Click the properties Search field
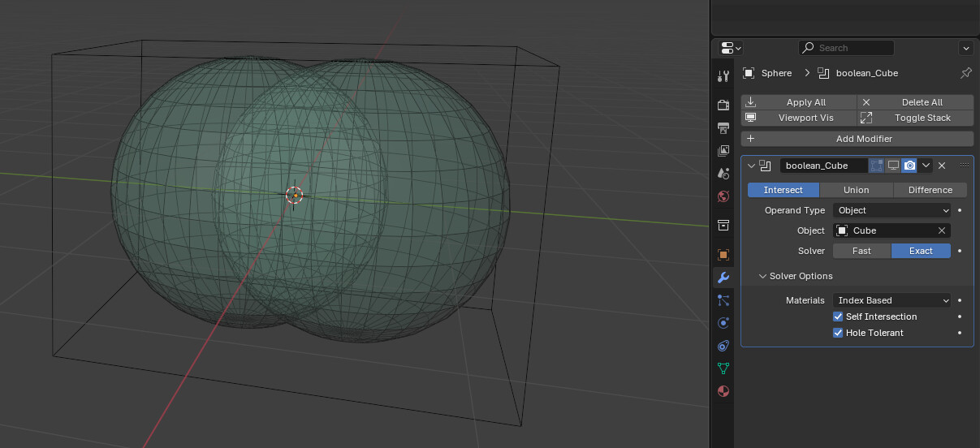The image size is (980, 448). click(846, 48)
